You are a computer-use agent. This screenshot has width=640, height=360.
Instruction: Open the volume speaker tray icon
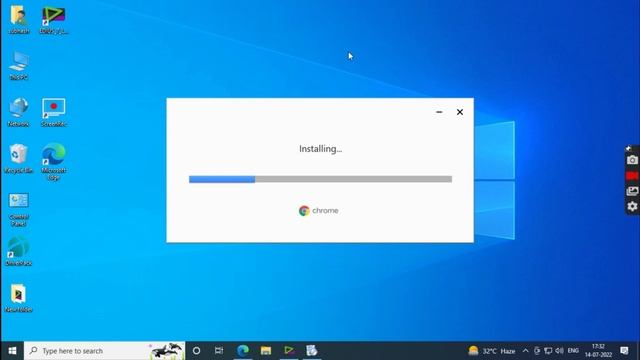click(559, 351)
